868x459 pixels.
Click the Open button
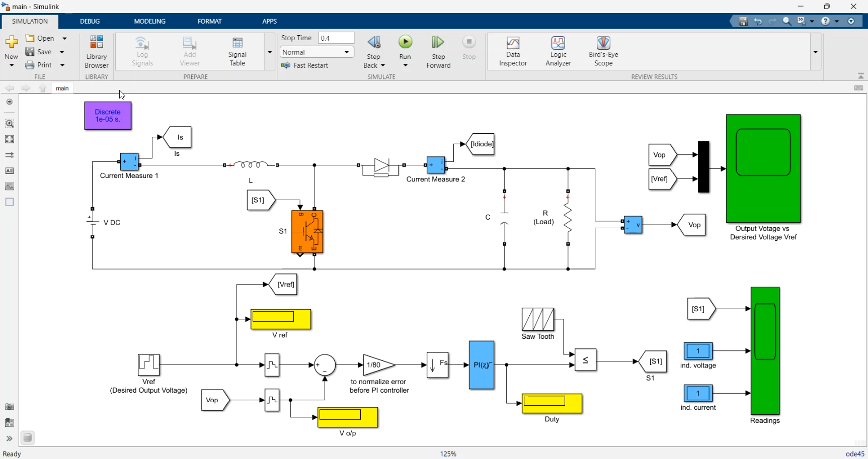[x=40, y=38]
